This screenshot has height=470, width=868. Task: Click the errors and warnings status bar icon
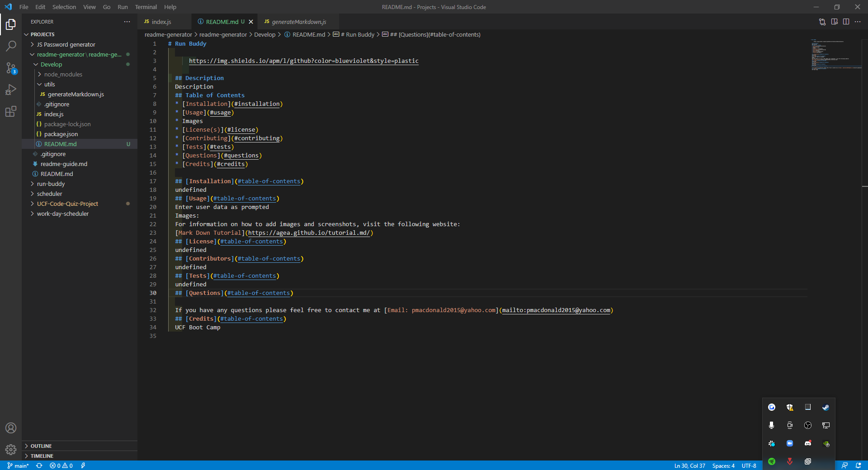61,465
